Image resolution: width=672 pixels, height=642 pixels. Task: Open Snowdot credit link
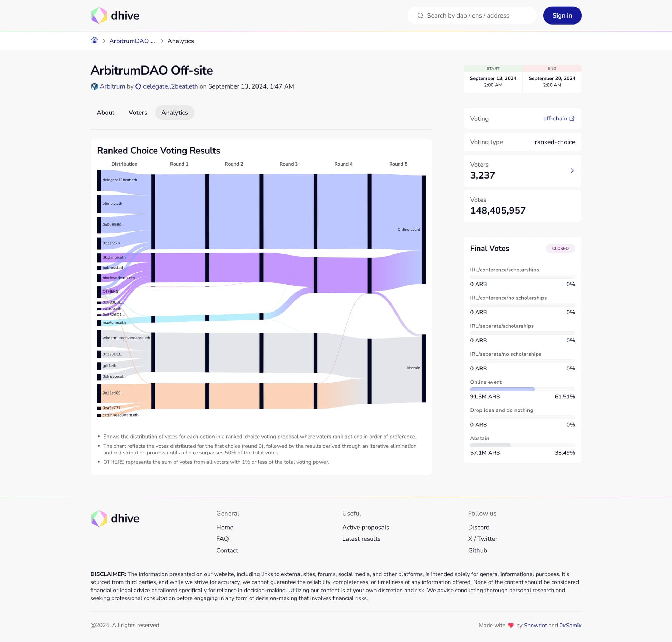[x=535, y=625]
